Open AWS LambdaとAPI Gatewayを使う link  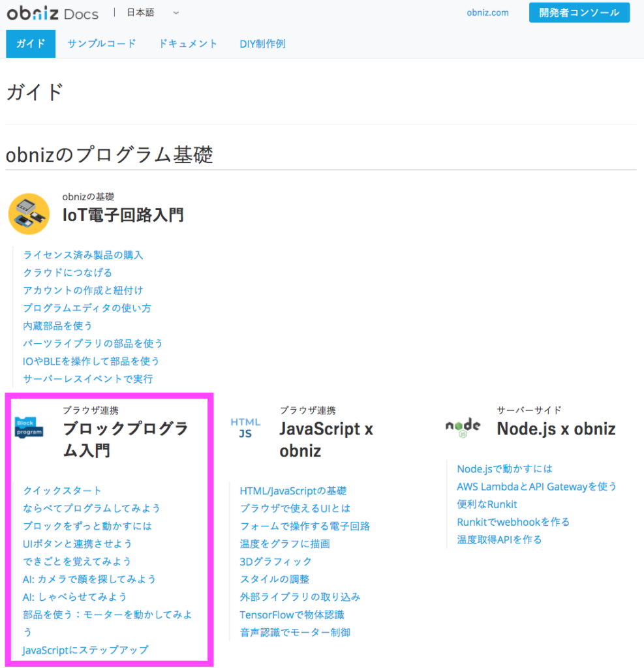(536, 487)
